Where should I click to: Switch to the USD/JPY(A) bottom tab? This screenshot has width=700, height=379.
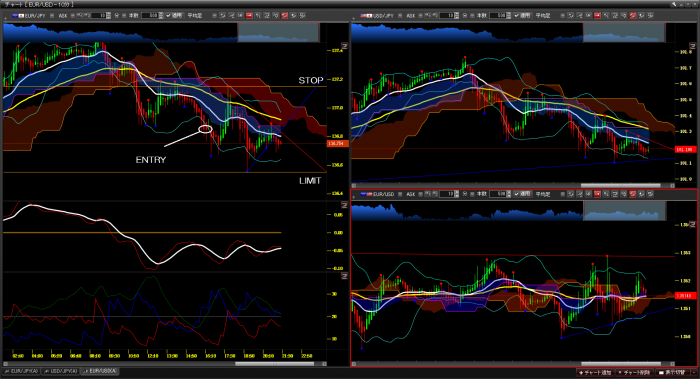click(60, 371)
